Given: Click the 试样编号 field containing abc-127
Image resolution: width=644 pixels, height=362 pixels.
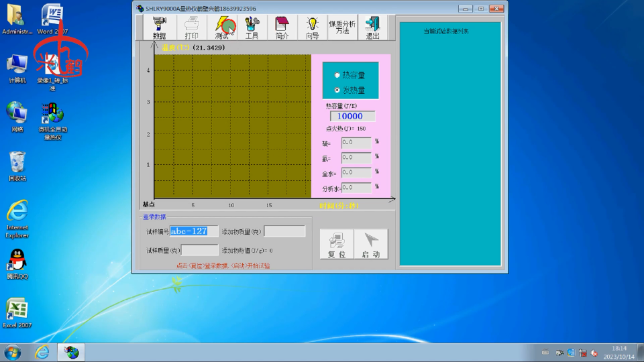Looking at the screenshot, I should (x=194, y=231).
